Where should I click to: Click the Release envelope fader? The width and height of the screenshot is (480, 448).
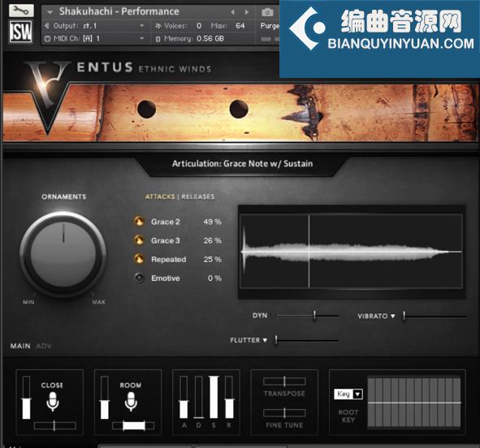(x=229, y=397)
